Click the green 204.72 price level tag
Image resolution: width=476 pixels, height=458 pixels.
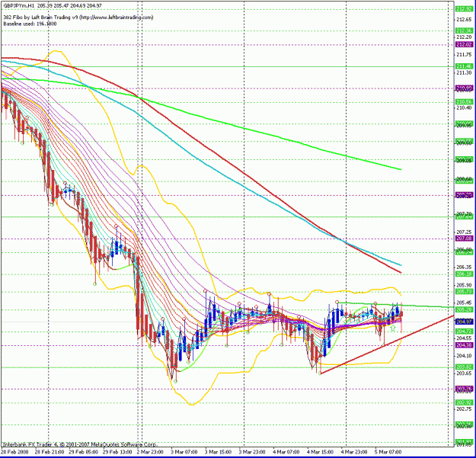click(465, 331)
